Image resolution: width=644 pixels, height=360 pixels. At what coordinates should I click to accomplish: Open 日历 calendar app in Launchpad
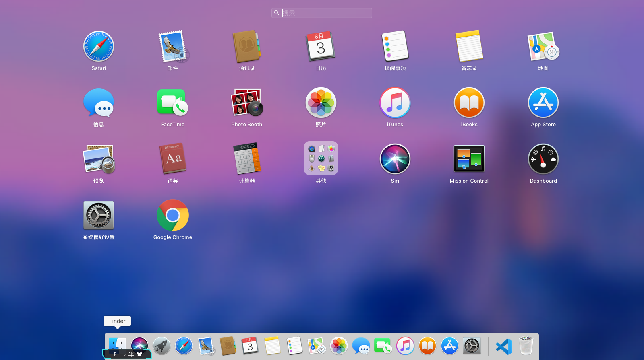tap(321, 46)
